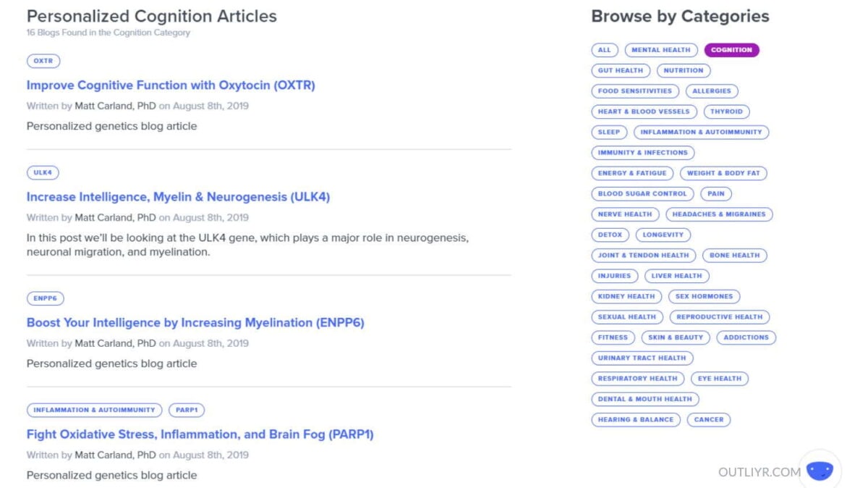868x488 pixels.
Task: Browse the Gut Health category
Action: pos(620,70)
